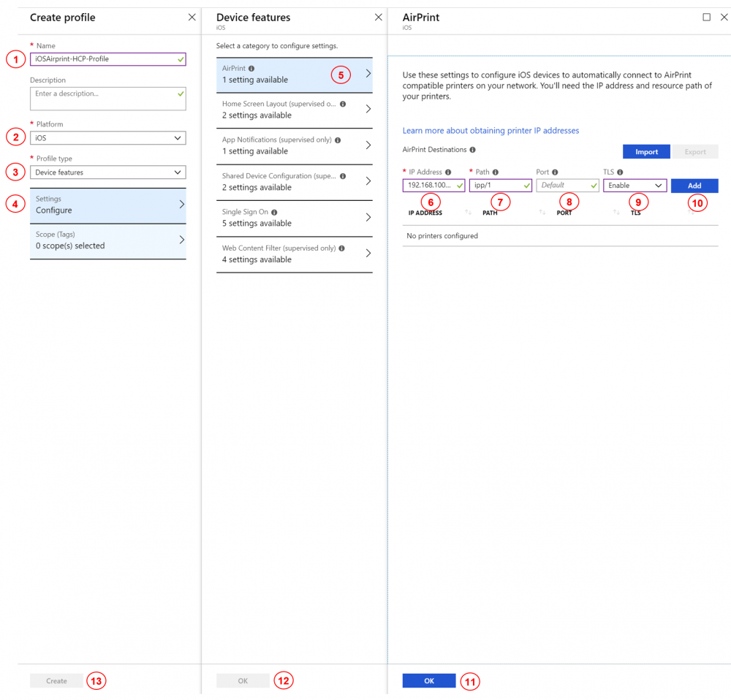Open the Profile type dropdown
Image resolution: width=731 pixels, height=700 pixels.
point(108,172)
